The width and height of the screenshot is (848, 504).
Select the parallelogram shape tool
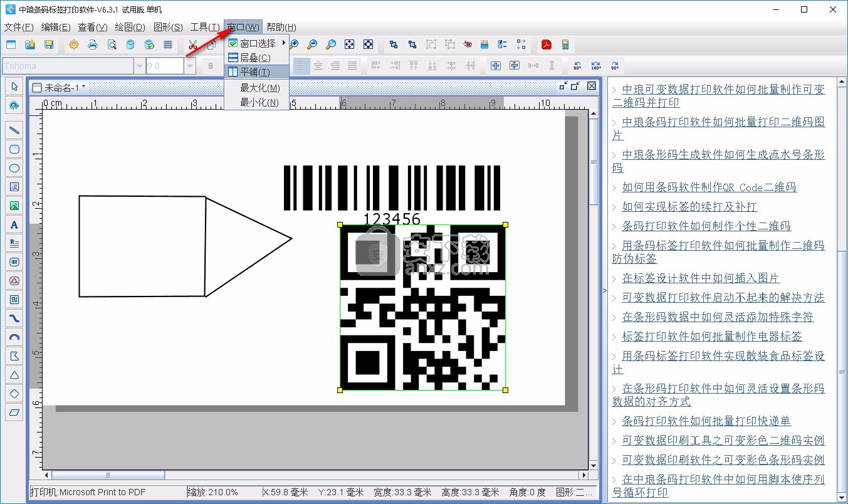click(x=14, y=412)
